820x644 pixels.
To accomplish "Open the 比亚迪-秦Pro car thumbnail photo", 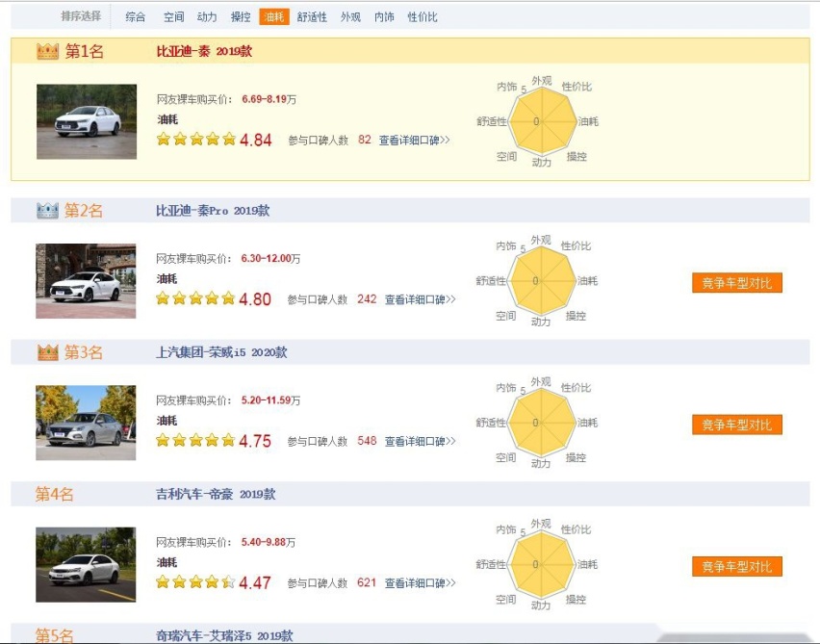I will tap(86, 281).
